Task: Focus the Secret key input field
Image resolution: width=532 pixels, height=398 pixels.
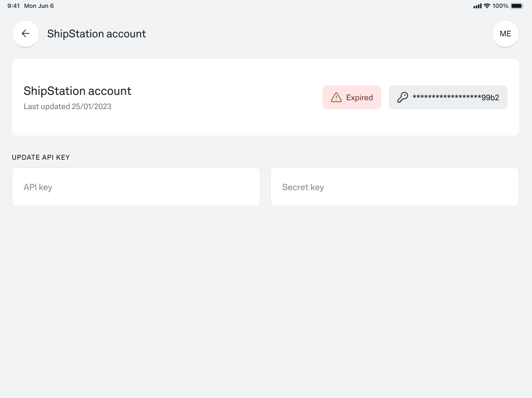Action: (394, 187)
